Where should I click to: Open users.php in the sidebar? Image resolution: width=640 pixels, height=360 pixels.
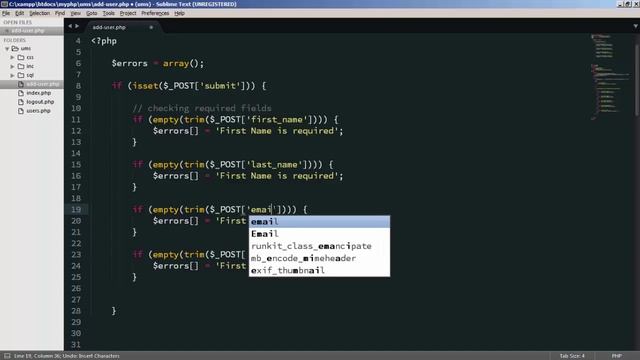pyautogui.click(x=38, y=111)
